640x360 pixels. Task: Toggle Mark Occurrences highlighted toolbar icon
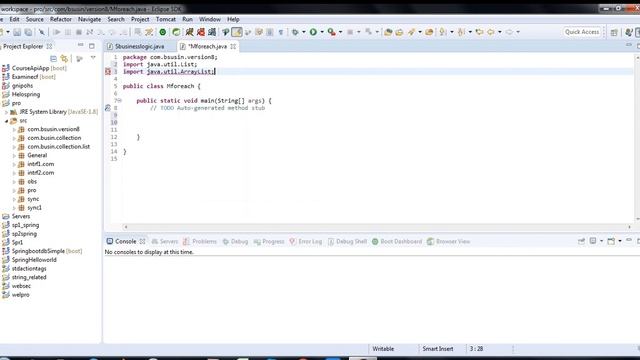coord(237,32)
